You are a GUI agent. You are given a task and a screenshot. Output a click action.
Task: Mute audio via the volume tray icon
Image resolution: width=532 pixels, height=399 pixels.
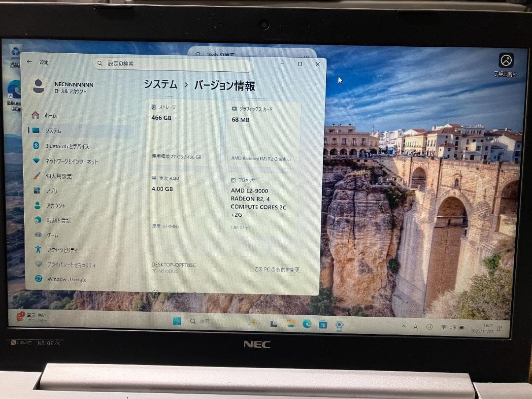(452, 327)
